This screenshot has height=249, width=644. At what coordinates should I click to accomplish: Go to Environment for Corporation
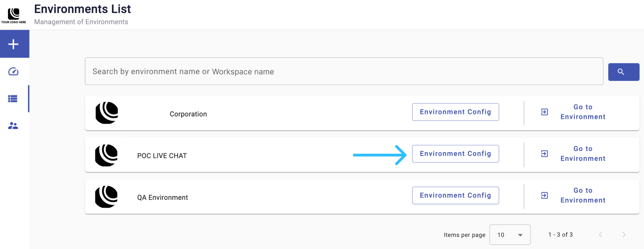574,112
